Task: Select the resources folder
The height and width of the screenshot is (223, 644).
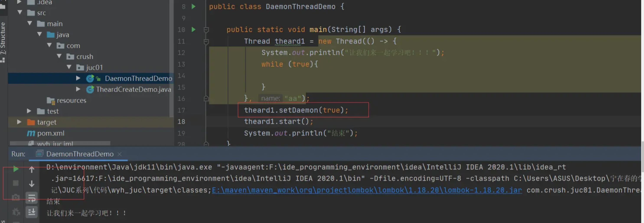Action: pos(72,101)
